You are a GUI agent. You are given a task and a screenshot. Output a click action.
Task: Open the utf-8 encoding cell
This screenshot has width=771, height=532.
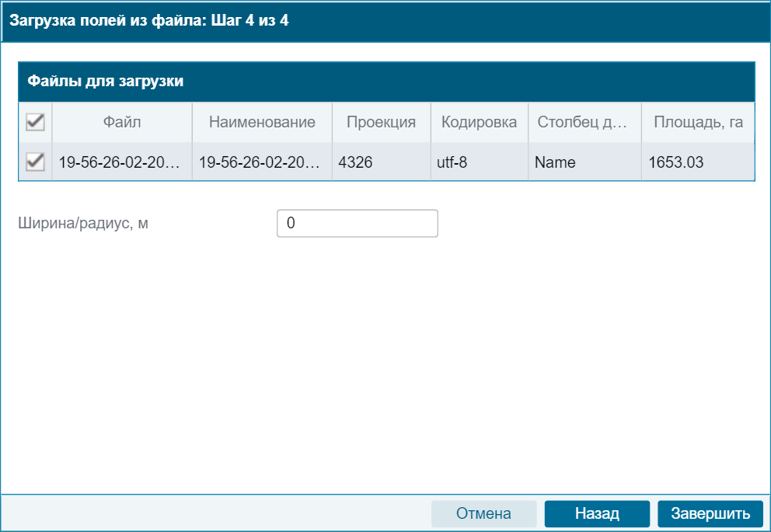(x=479, y=162)
